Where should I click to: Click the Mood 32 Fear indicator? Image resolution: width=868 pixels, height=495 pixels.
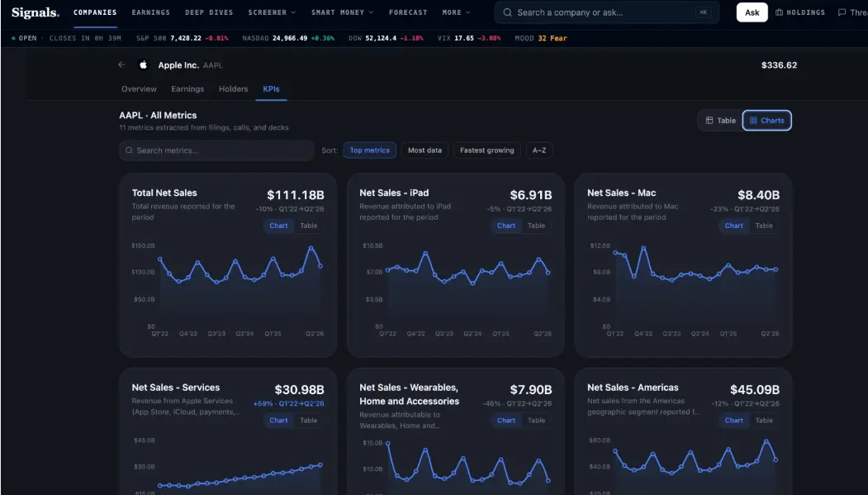coord(541,38)
